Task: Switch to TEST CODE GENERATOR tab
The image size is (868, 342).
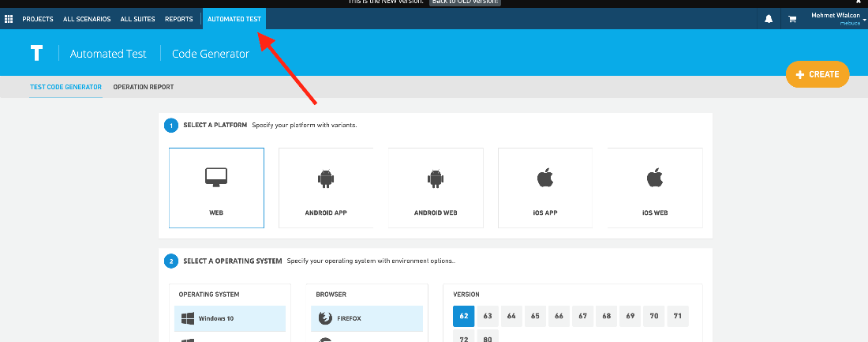Action: (x=65, y=87)
